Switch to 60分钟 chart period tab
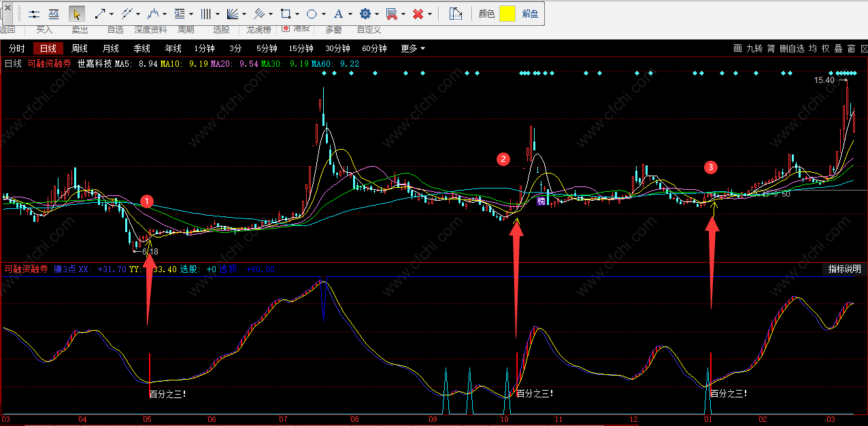 pyautogui.click(x=374, y=48)
